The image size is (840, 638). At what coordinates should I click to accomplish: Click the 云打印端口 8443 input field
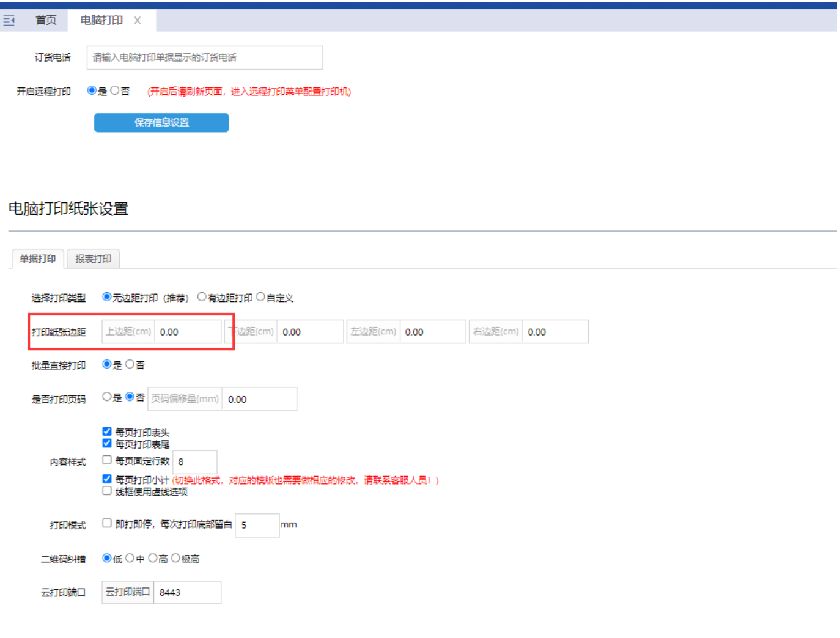click(x=187, y=592)
